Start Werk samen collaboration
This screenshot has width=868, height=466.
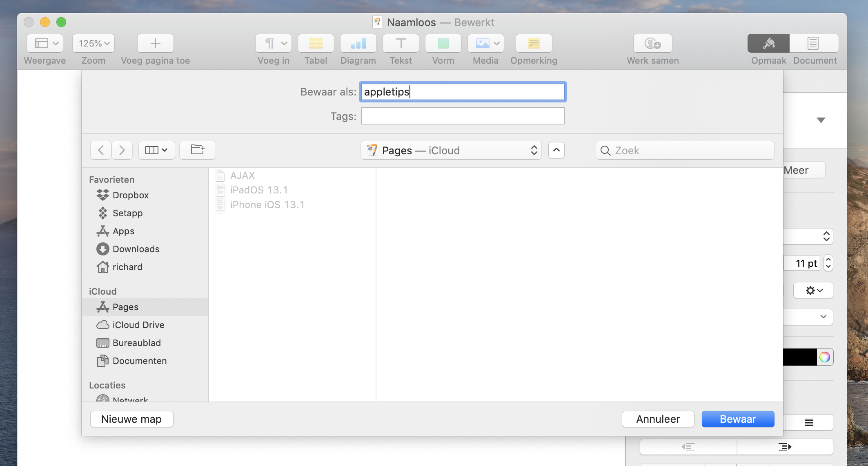click(652, 43)
